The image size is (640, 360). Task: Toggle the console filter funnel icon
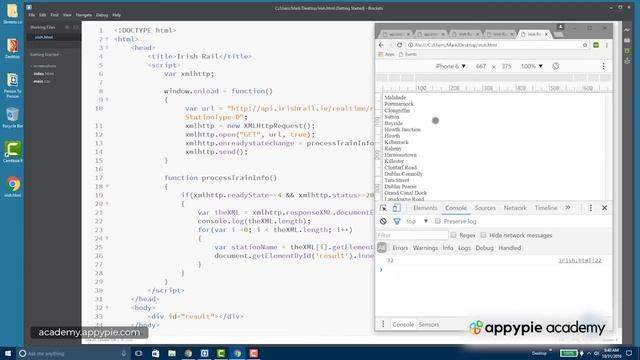click(x=397, y=221)
